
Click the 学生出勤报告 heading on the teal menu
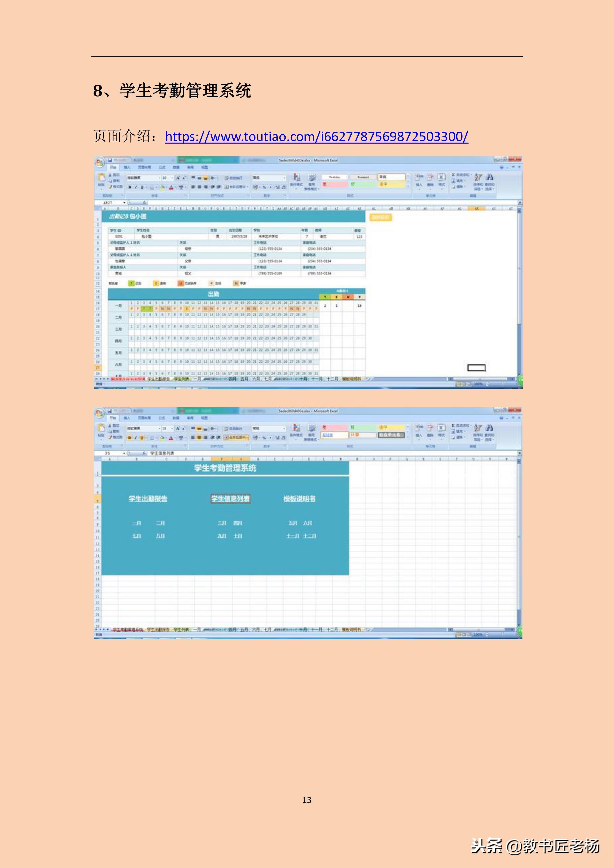148,499
